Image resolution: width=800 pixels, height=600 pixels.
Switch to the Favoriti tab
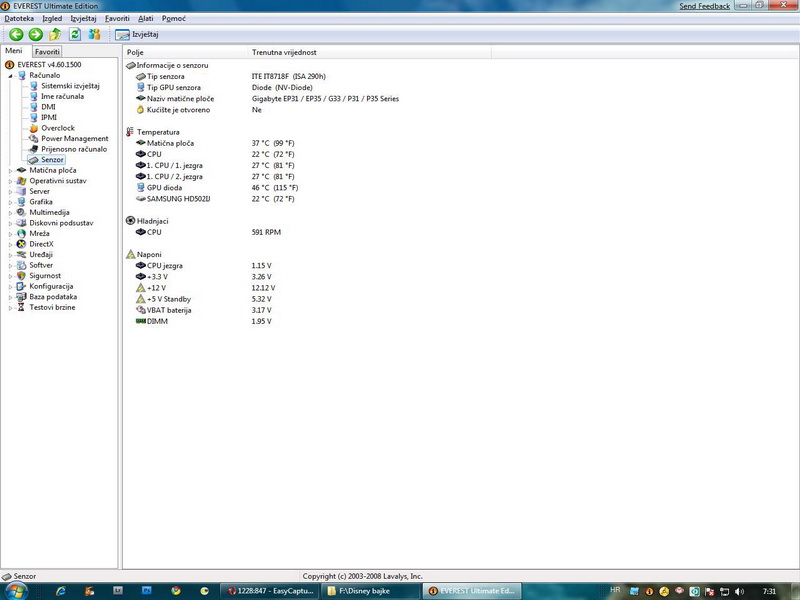pyautogui.click(x=47, y=51)
